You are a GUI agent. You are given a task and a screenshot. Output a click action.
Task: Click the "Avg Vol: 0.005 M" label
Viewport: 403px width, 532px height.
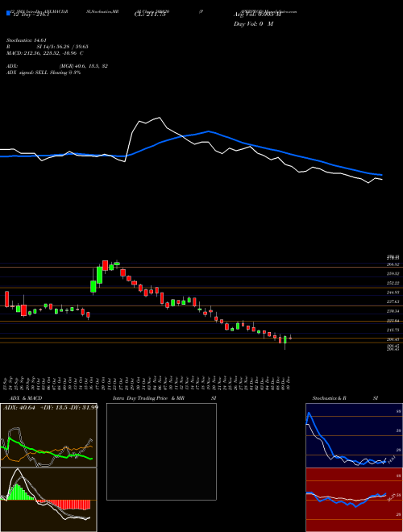click(x=258, y=15)
